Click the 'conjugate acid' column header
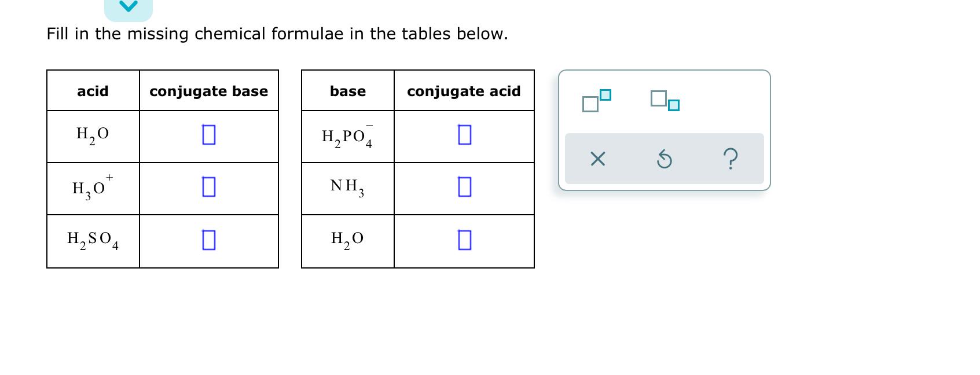Image resolution: width=980 pixels, height=375 pixels. (464, 91)
